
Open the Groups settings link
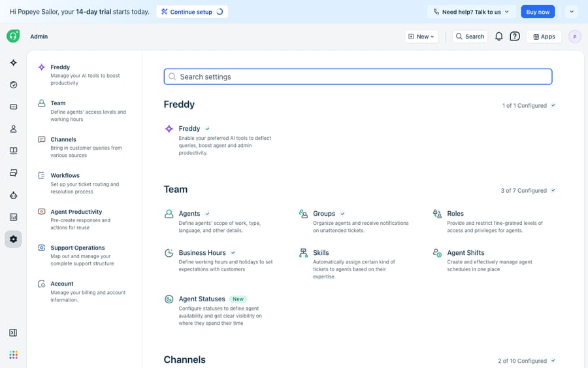[x=324, y=214]
